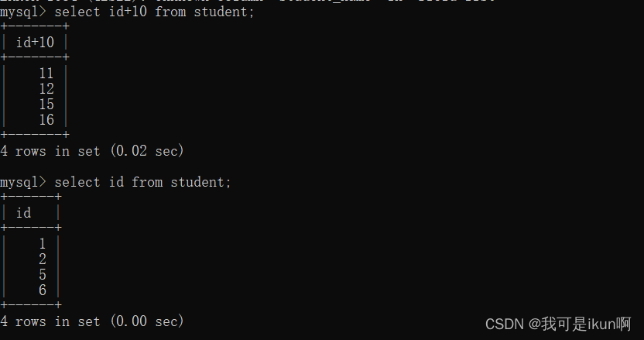Click the value 12 in results

(46, 89)
